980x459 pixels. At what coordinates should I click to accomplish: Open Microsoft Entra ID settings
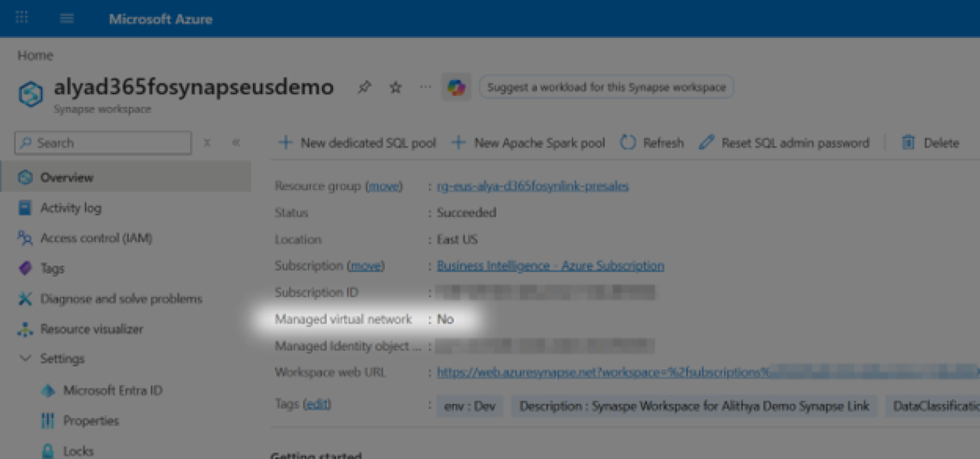113,390
